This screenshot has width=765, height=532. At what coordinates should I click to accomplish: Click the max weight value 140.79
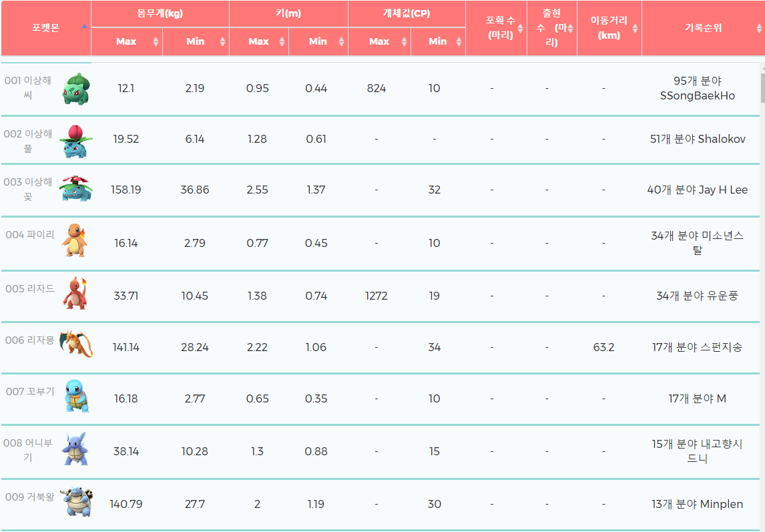[126, 504]
